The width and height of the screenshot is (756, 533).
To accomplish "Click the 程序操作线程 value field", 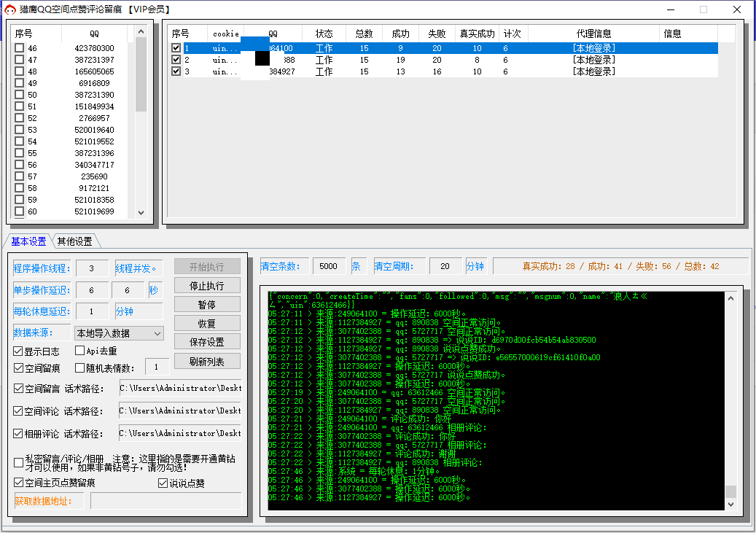I will 92,268.
